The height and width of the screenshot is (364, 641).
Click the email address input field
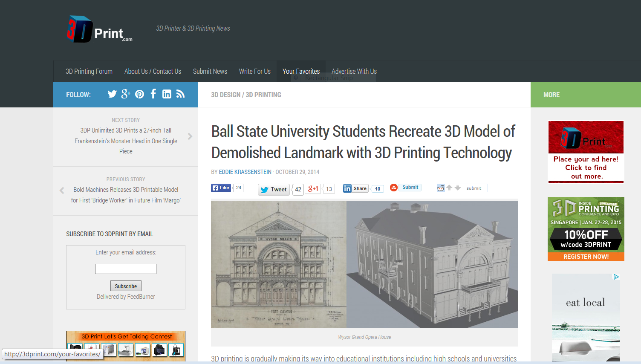[x=126, y=269]
